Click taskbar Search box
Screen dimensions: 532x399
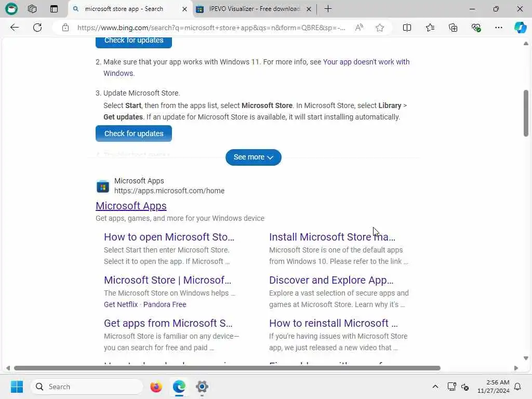point(87,387)
